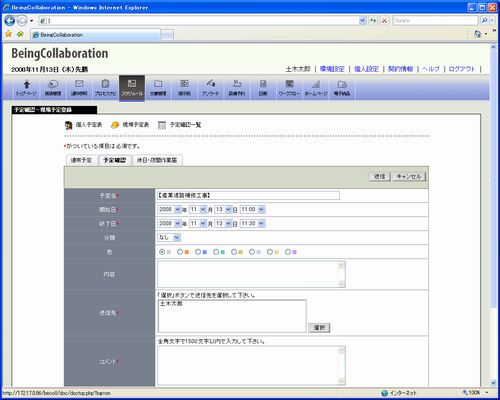Click the Favorites star icon
500x400 pixels.
click(x=9, y=34)
